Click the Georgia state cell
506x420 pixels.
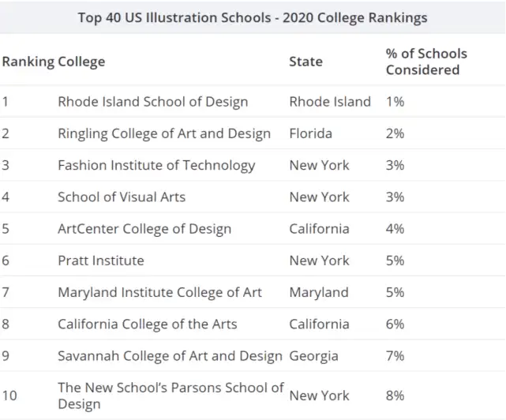tap(313, 356)
